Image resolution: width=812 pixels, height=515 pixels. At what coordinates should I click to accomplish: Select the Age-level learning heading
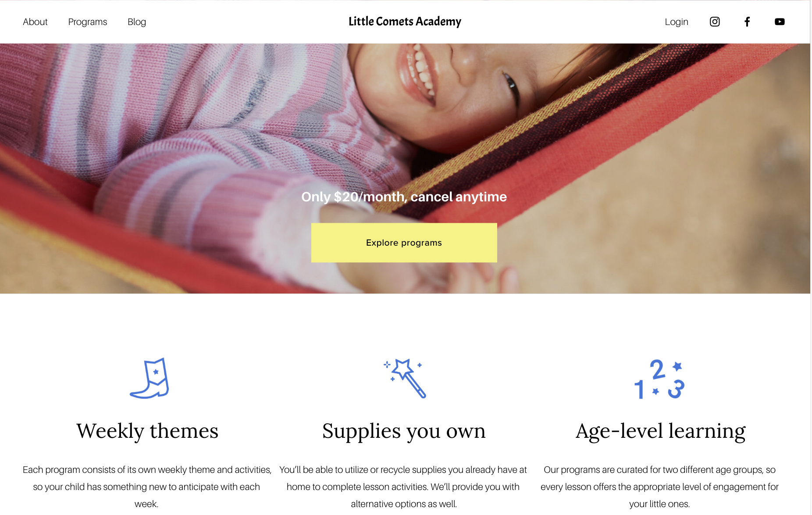[660, 431]
